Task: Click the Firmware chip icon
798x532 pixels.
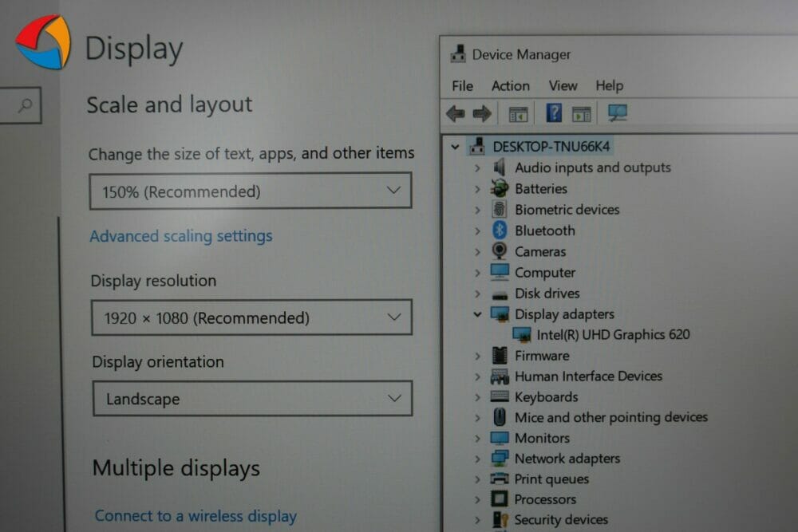Action: [500, 355]
